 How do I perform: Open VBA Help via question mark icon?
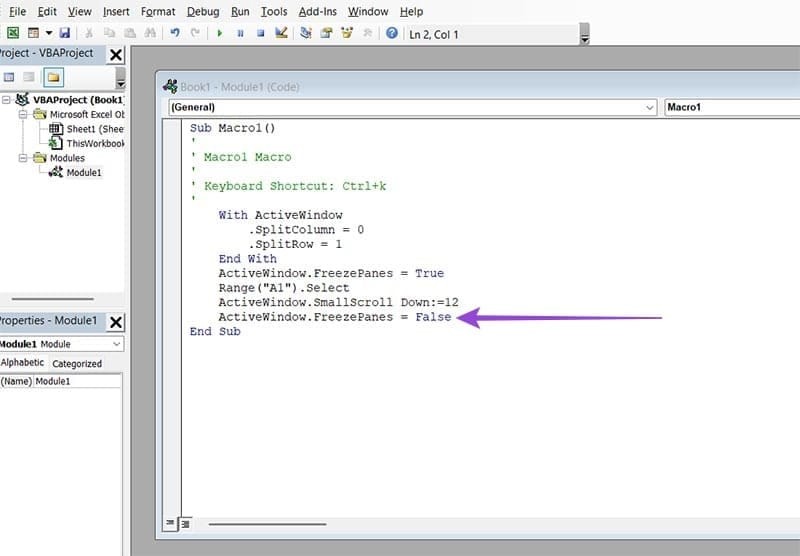(x=392, y=33)
